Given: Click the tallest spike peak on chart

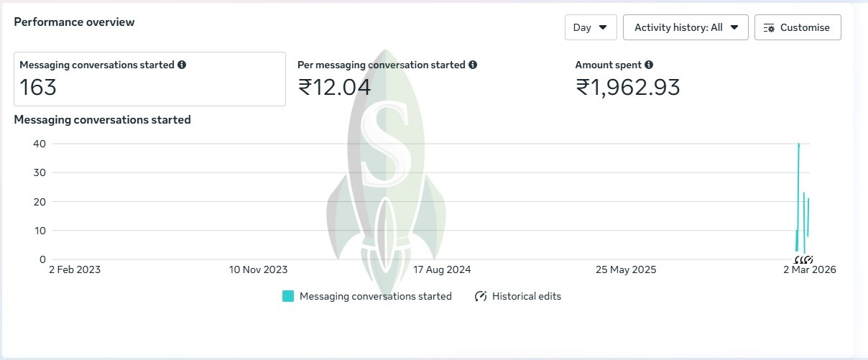Looking at the screenshot, I should coord(798,145).
